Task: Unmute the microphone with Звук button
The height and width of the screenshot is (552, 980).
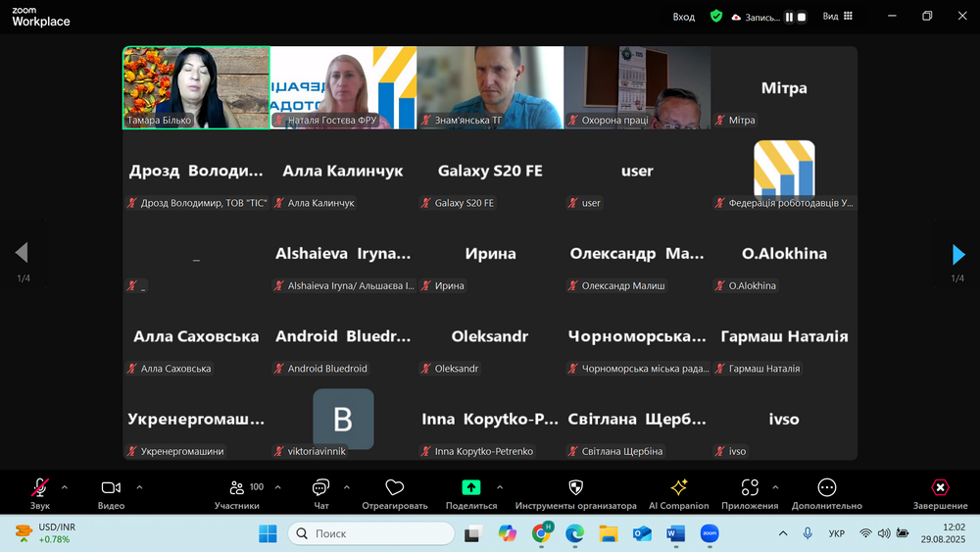Action: tap(40, 488)
